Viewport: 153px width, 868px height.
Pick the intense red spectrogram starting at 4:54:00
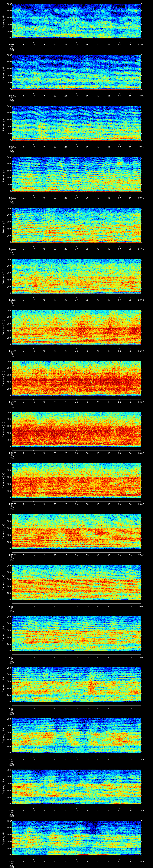tap(76, 429)
